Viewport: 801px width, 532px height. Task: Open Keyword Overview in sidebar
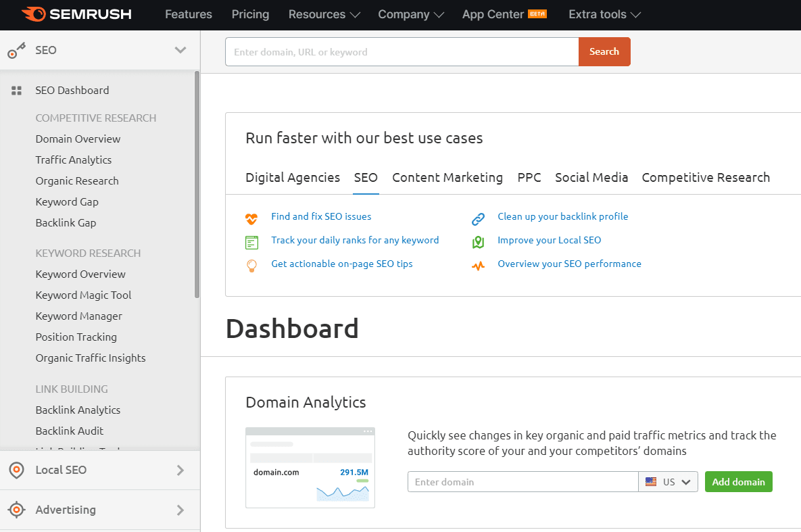click(x=80, y=274)
